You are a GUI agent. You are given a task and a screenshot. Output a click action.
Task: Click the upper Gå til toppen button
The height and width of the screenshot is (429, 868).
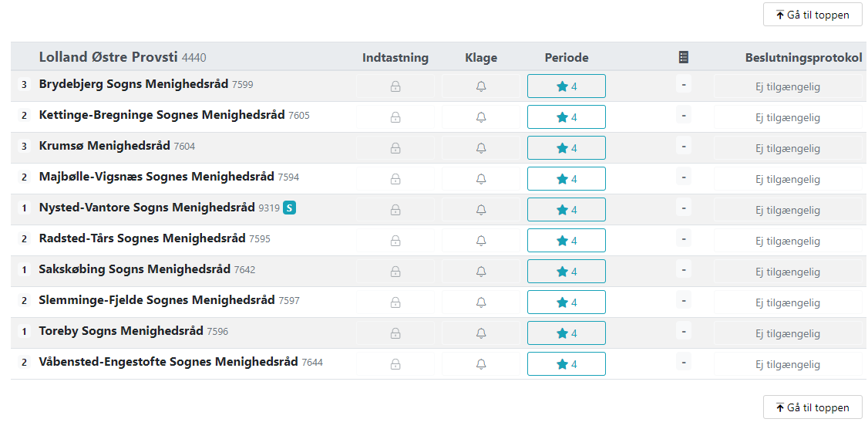coord(812,15)
